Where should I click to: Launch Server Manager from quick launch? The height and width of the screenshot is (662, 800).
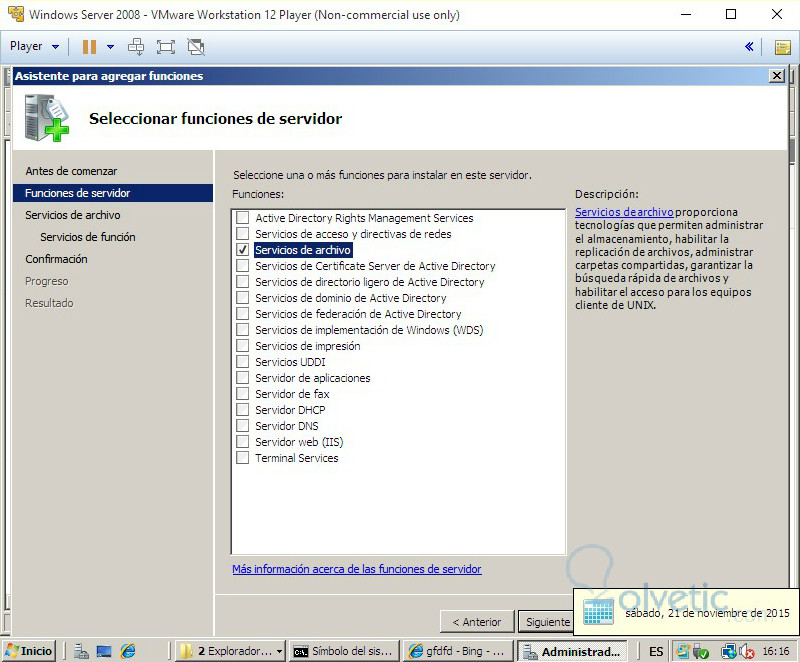[x=81, y=651]
